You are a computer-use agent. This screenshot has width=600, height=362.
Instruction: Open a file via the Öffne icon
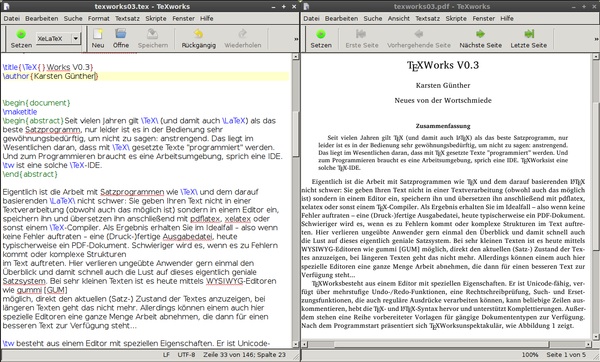click(x=121, y=34)
